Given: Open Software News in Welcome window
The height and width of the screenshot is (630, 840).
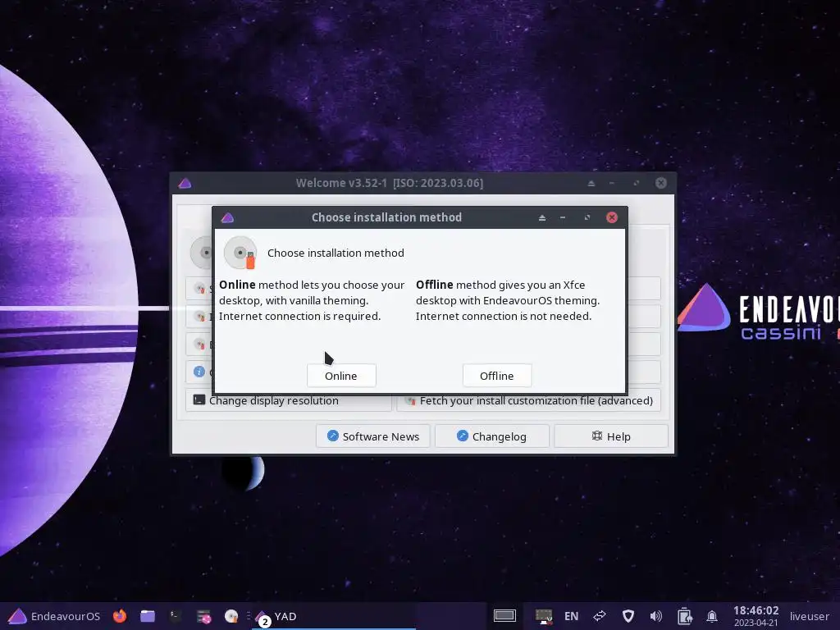Looking at the screenshot, I should [x=373, y=436].
